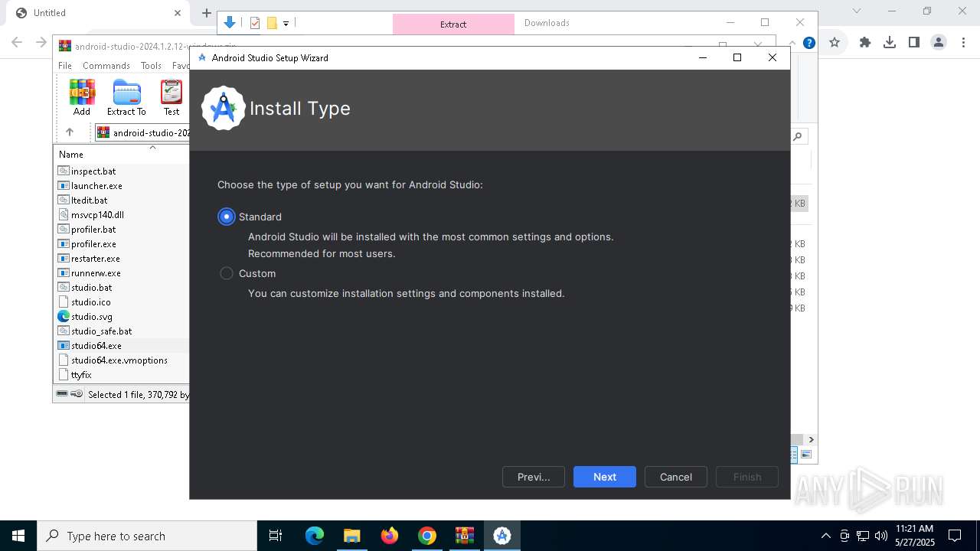980x551 pixels.
Task: Select studio.svg in WinRAR file list
Action: 92,317
